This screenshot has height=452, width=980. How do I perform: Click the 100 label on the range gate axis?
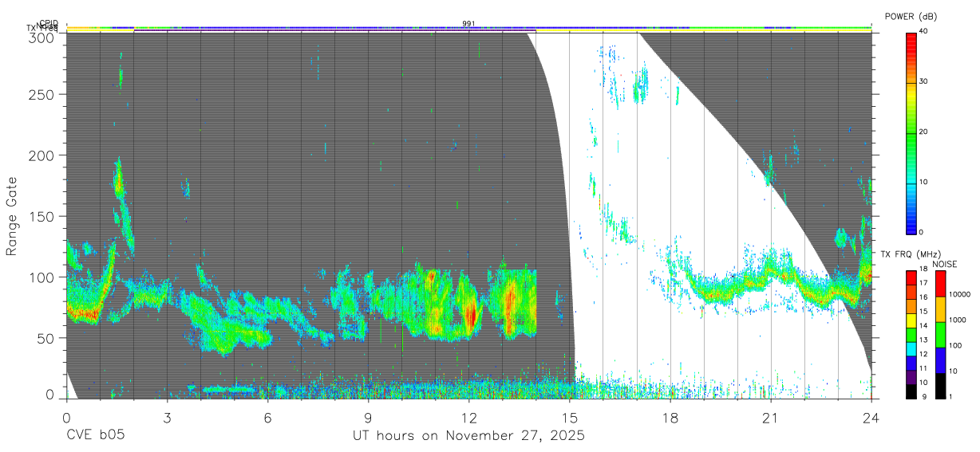tap(42, 277)
